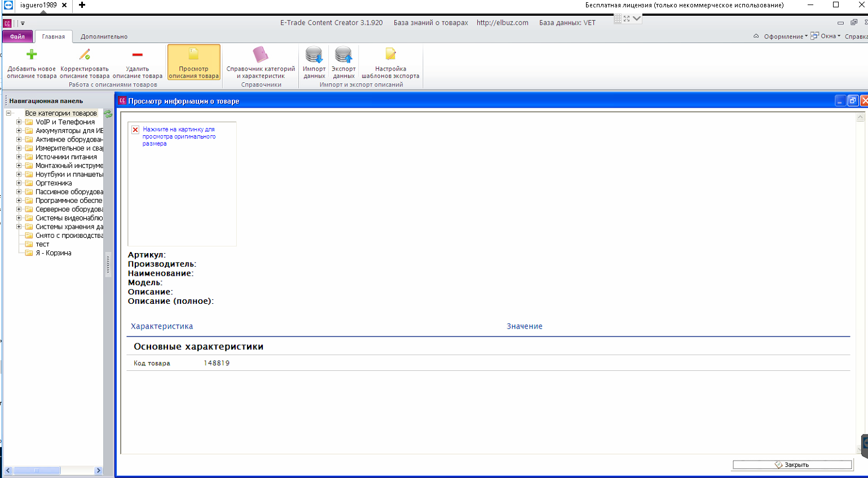Expand the remote toolbar chevron
The width and height of the screenshot is (868, 478).
tap(637, 19)
